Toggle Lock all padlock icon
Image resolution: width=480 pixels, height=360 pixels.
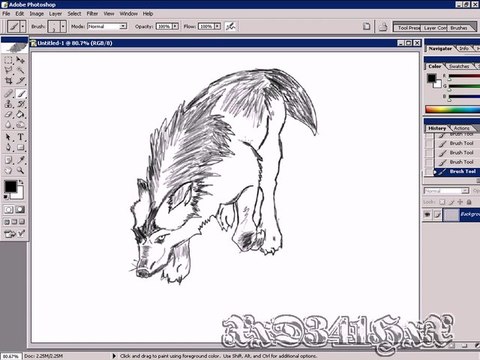(469, 202)
